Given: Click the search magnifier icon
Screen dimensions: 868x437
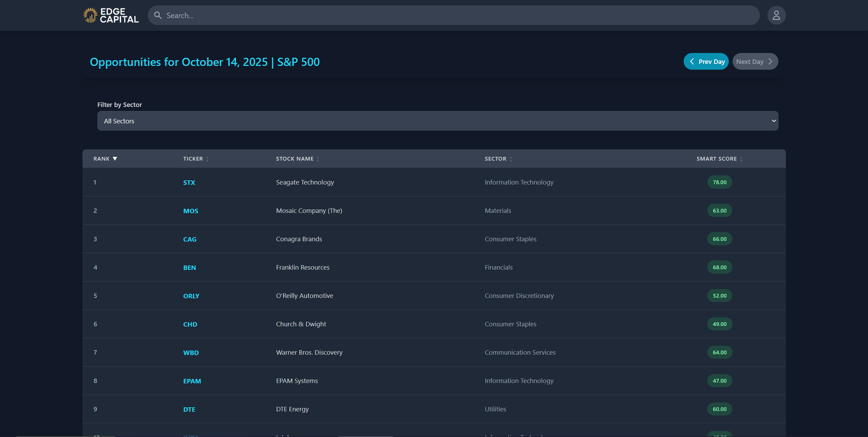Looking at the screenshot, I should (x=158, y=15).
